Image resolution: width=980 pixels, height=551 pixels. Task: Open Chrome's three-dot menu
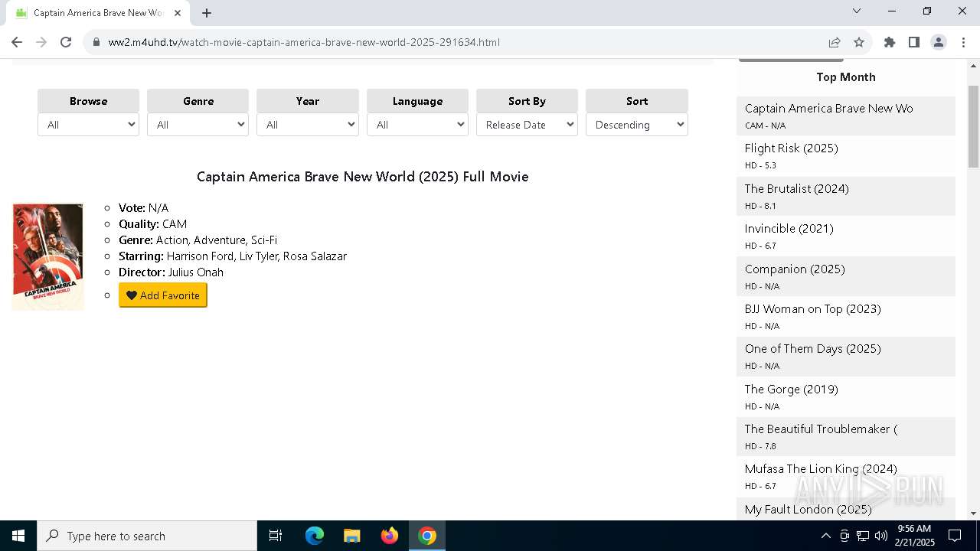(963, 42)
